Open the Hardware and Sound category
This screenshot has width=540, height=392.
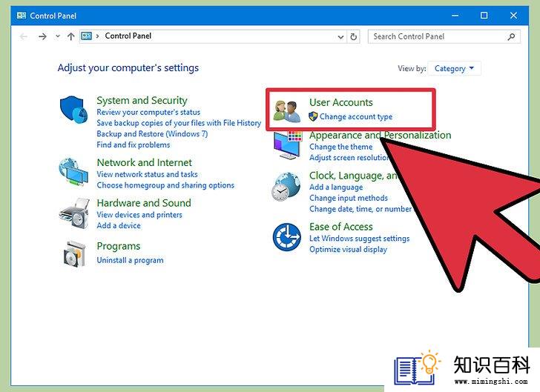pyautogui.click(x=144, y=203)
